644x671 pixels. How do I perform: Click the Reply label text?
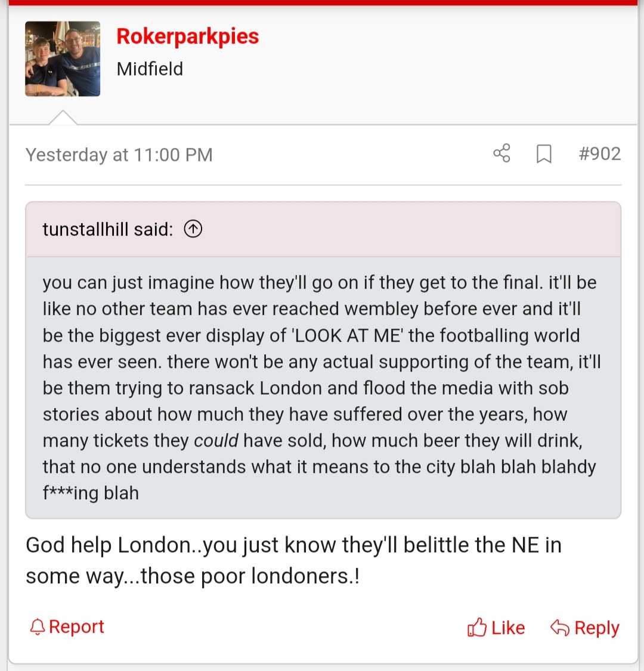pyautogui.click(x=596, y=627)
